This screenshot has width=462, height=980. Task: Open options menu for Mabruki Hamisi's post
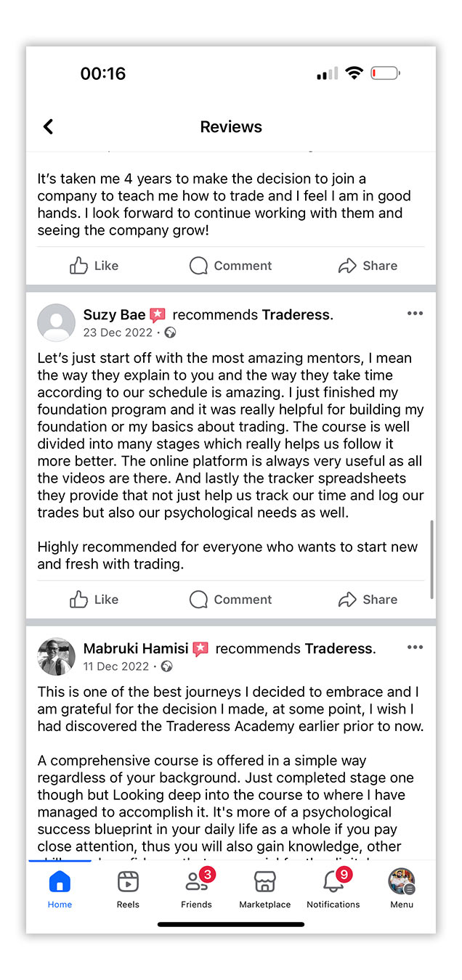click(415, 648)
